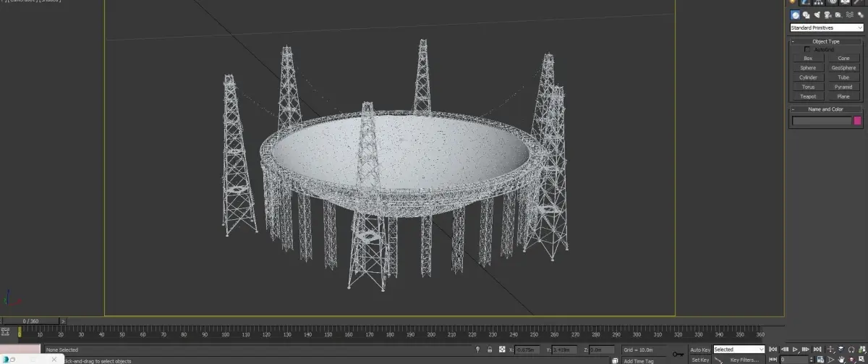Viewport: 868px width, 364px height.
Task: Create a Box primitive
Action: click(808, 58)
